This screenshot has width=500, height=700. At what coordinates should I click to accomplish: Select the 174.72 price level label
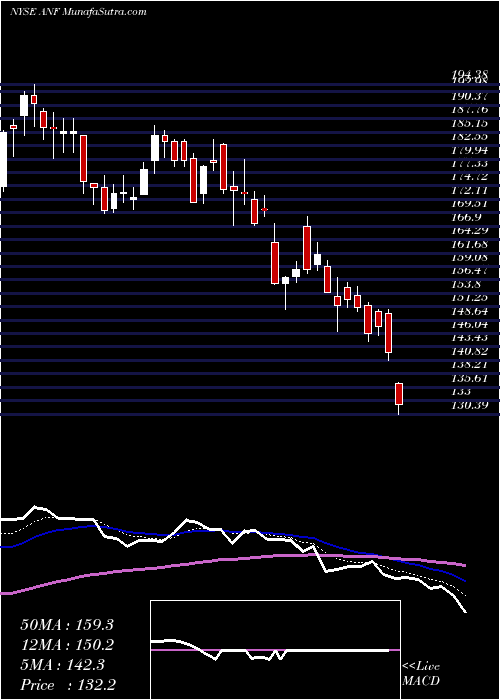469,177
